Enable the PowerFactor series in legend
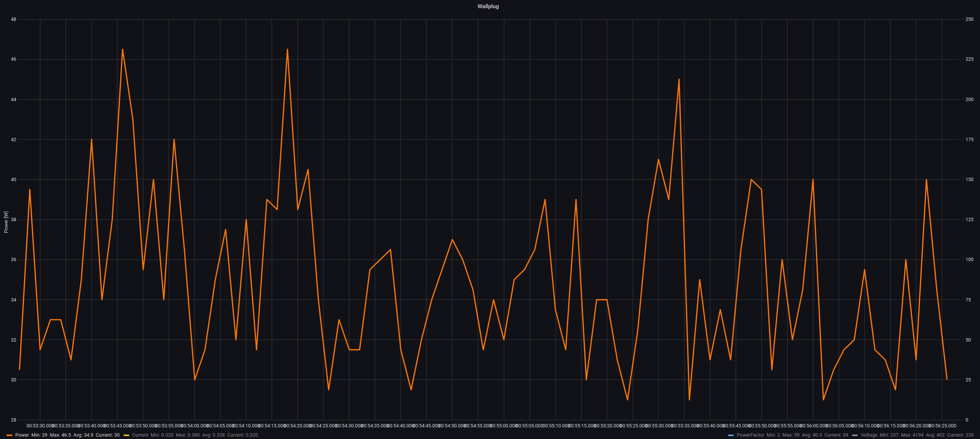 click(750, 435)
